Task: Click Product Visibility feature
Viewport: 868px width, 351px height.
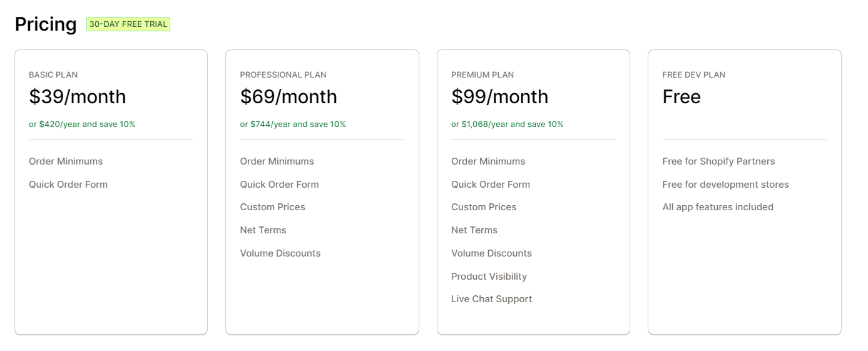Action: tap(489, 277)
